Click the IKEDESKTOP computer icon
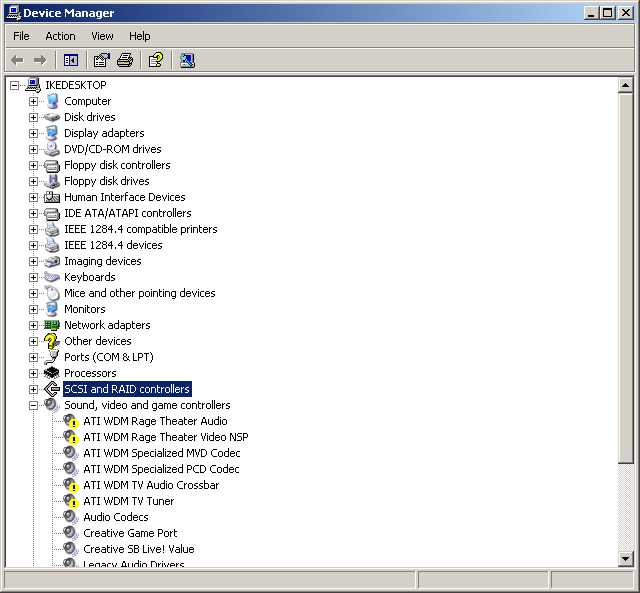 coord(33,85)
